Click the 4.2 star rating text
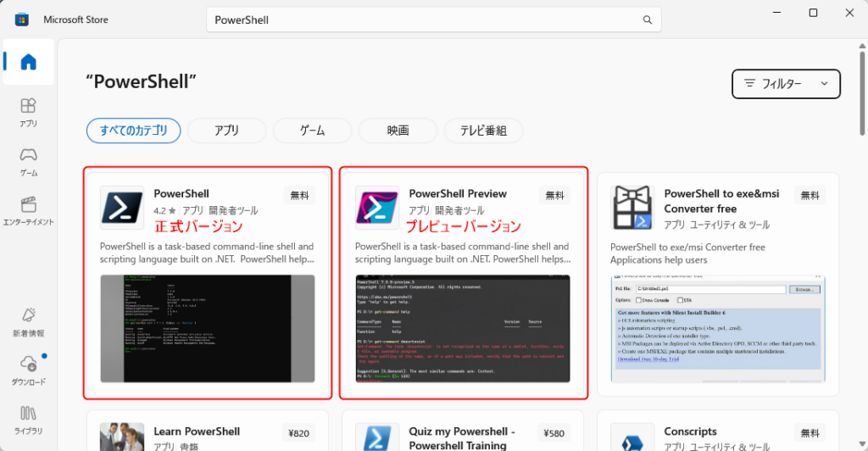The image size is (868, 451). pos(164,210)
